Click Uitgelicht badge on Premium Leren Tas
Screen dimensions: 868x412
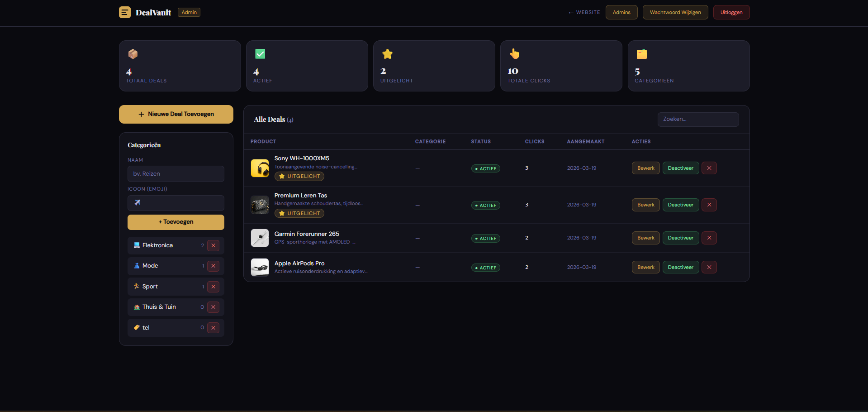click(299, 213)
